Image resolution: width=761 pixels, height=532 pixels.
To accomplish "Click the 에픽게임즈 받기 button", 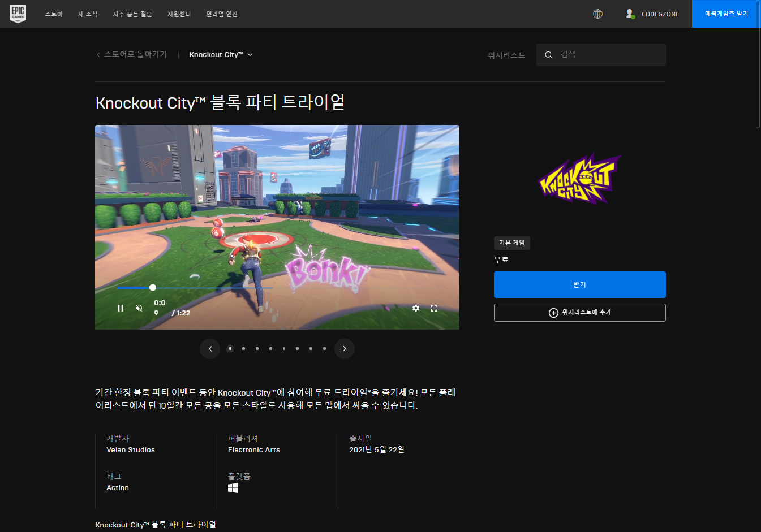I will point(726,14).
